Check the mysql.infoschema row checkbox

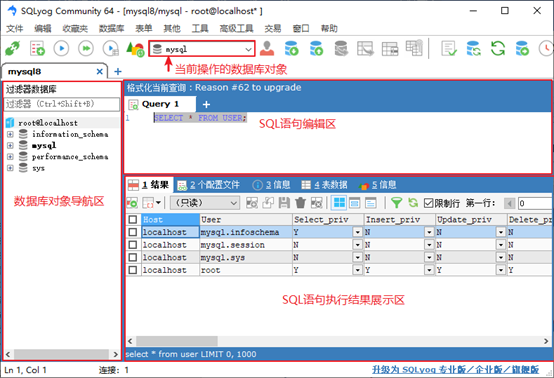pyautogui.click(x=133, y=232)
